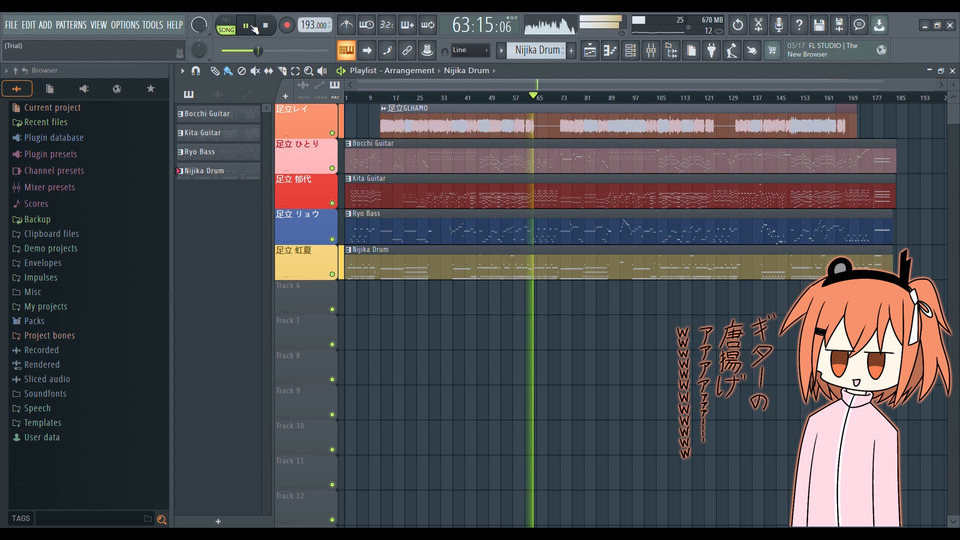The height and width of the screenshot is (540, 960).
Task: Open the Channel rack icon
Action: [x=631, y=50]
